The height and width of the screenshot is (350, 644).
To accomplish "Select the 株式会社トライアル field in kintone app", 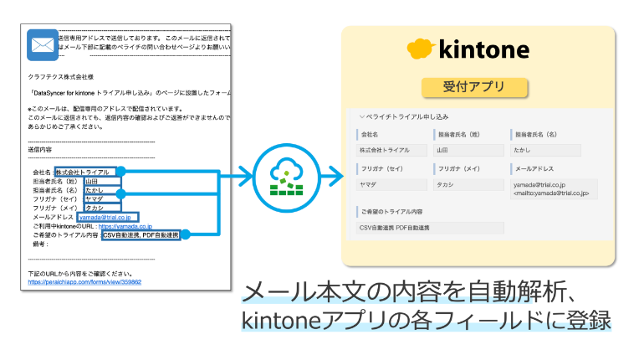I will point(391,150).
